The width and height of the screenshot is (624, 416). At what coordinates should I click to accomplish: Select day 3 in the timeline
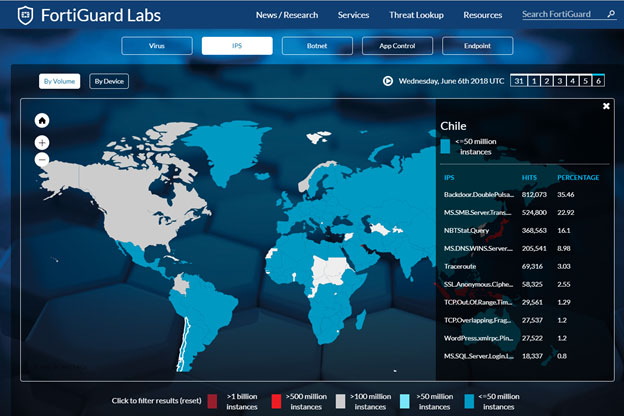(560, 81)
